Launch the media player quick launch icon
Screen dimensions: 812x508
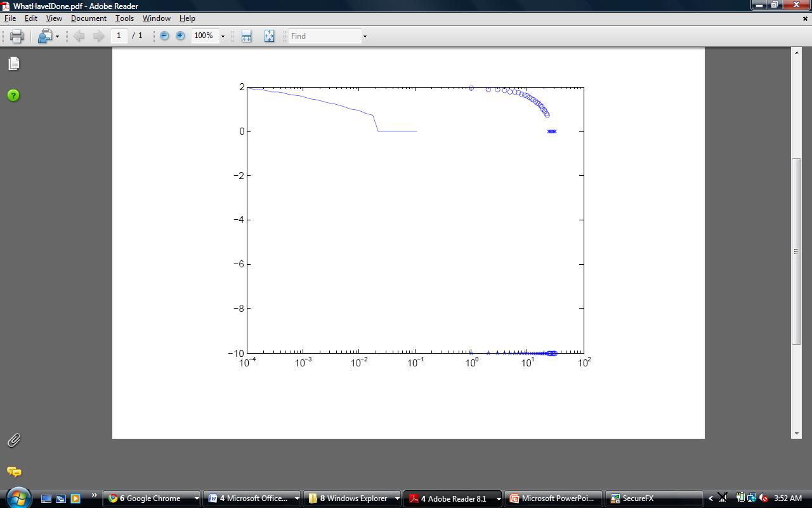[x=75, y=498]
